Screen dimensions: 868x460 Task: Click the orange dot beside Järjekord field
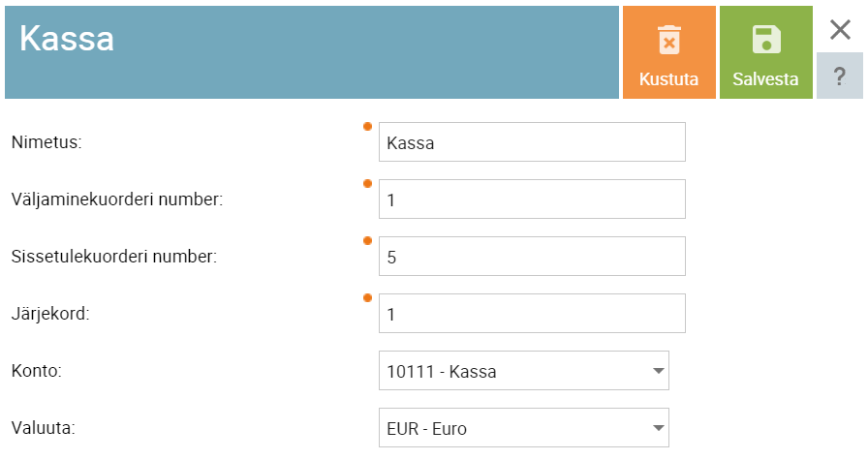tap(367, 298)
